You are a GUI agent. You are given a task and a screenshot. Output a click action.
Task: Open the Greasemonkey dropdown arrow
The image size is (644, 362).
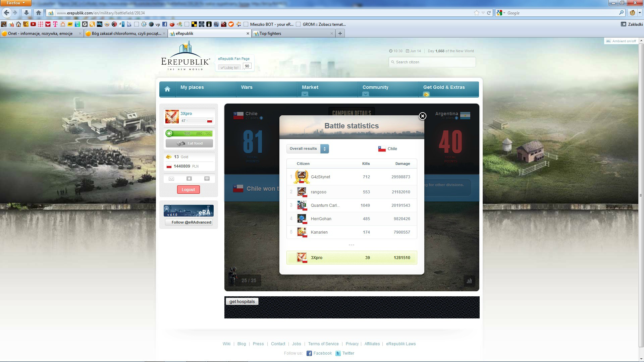coord(639,13)
